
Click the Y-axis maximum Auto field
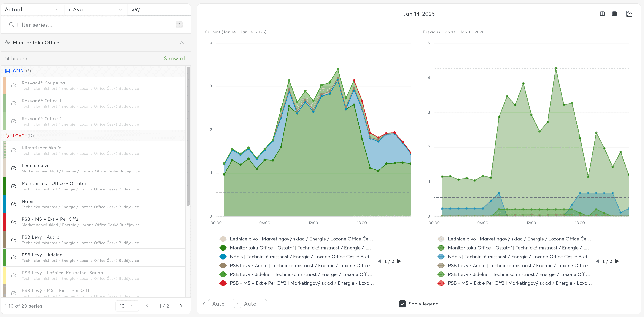coord(253,304)
